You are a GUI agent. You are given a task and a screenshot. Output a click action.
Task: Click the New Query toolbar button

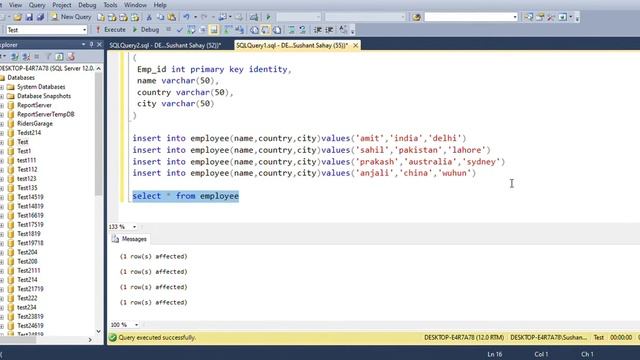coord(71,17)
